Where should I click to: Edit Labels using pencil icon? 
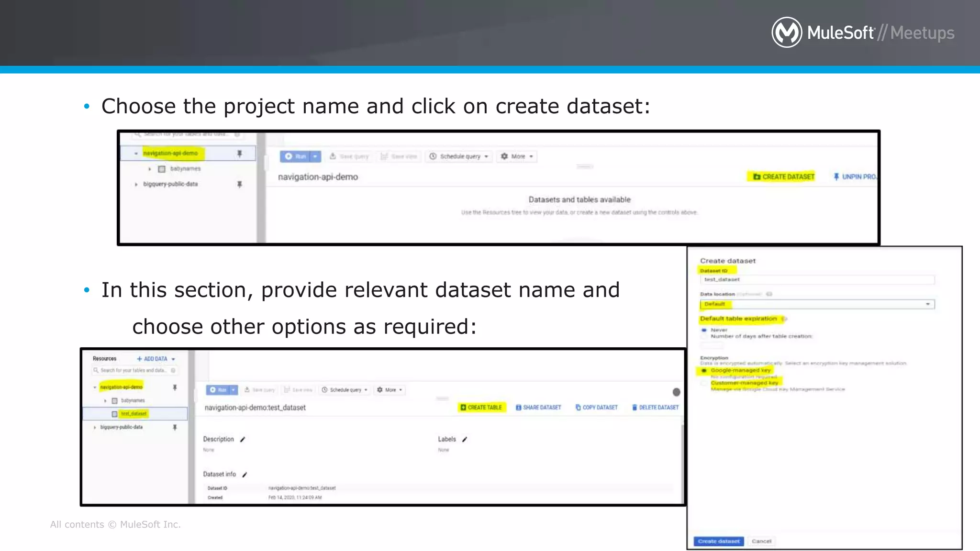[465, 440]
